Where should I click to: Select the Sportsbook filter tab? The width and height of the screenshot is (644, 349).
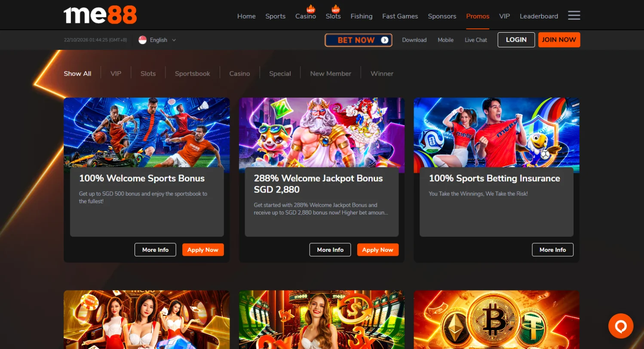click(x=193, y=73)
